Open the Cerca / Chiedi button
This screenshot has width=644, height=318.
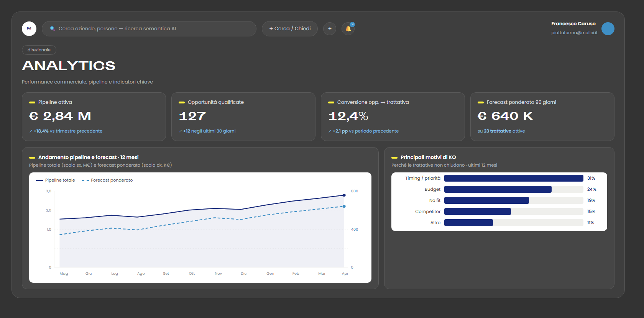pos(290,29)
